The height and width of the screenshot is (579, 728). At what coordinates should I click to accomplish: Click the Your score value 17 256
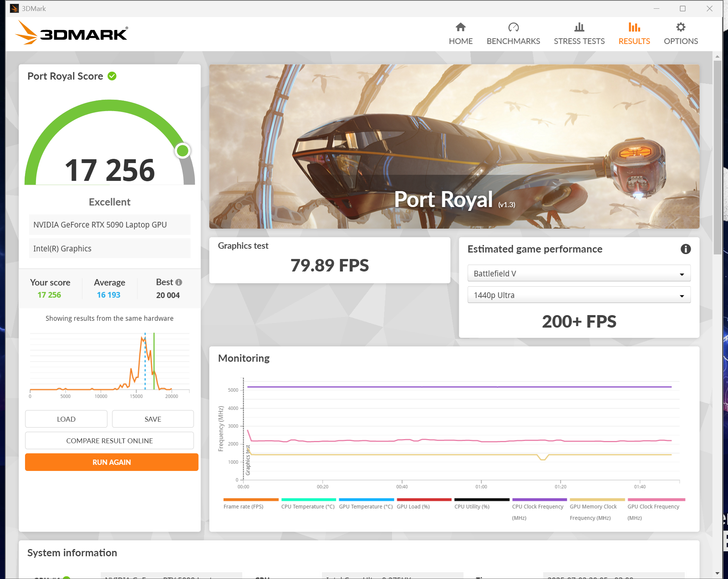pos(49,295)
